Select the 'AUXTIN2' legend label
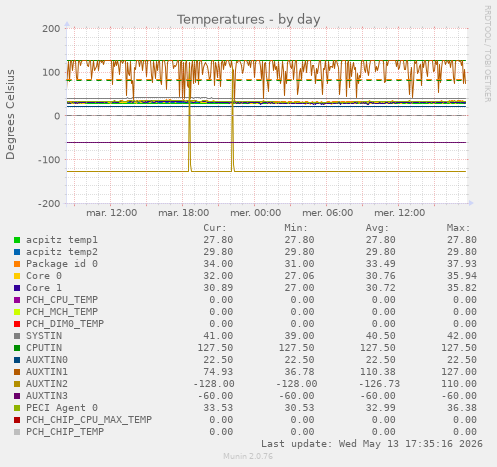 pos(47,384)
